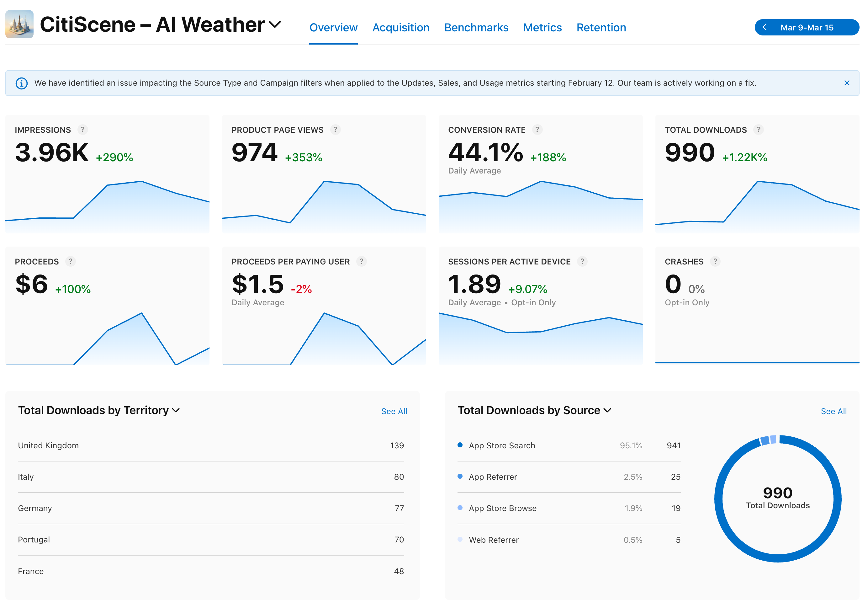
Task: Click See All for downloads by territory
Action: pos(394,411)
